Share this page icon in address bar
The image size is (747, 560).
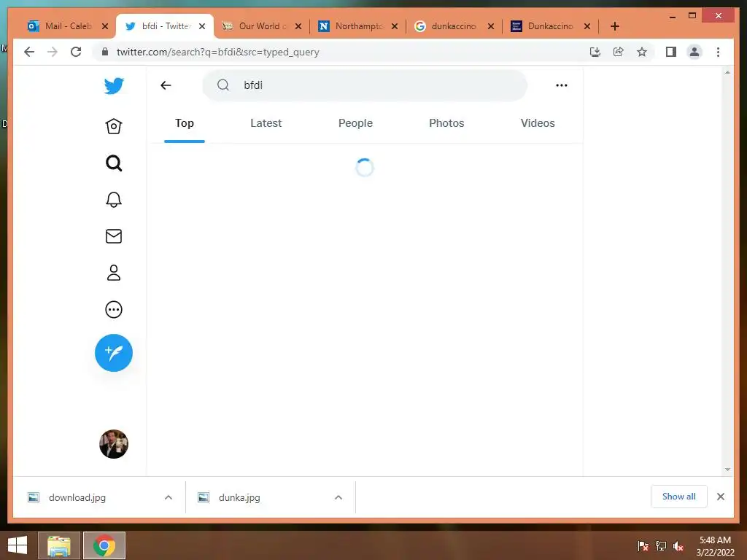click(x=619, y=52)
